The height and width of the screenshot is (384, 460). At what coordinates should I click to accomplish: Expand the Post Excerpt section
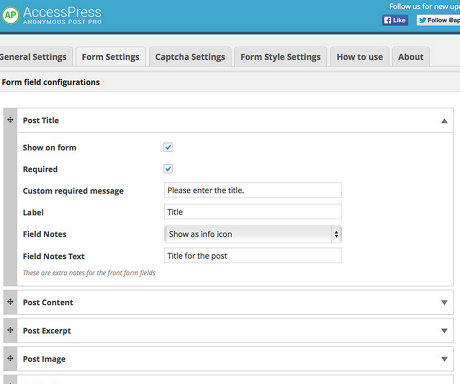(444, 331)
